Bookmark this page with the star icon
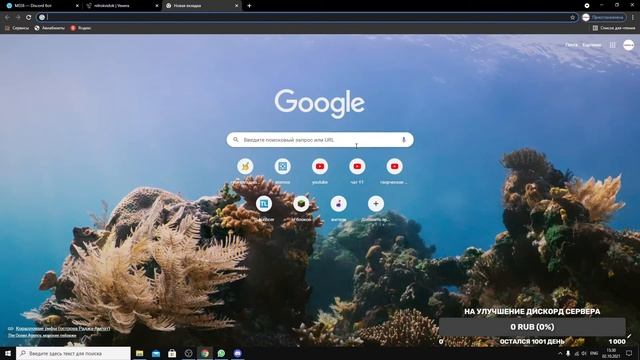This screenshot has width=640, height=360. click(x=572, y=17)
